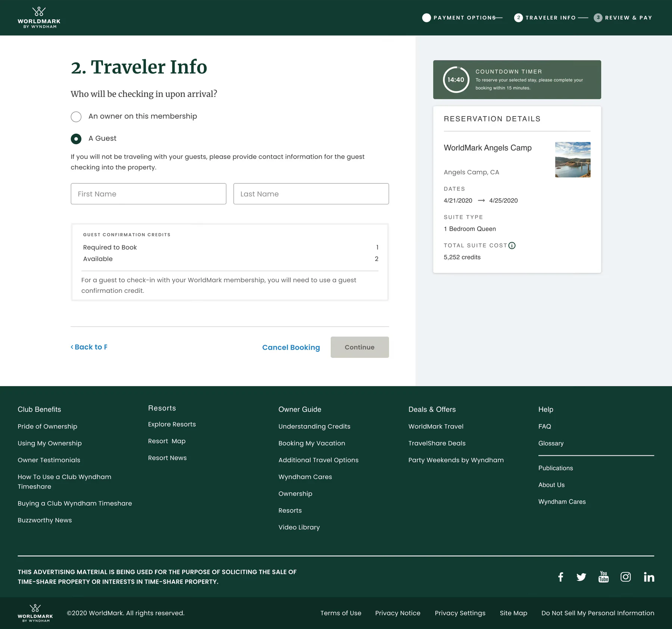Open the Facebook social icon
This screenshot has height=629, width=672.
coord(561,577)
